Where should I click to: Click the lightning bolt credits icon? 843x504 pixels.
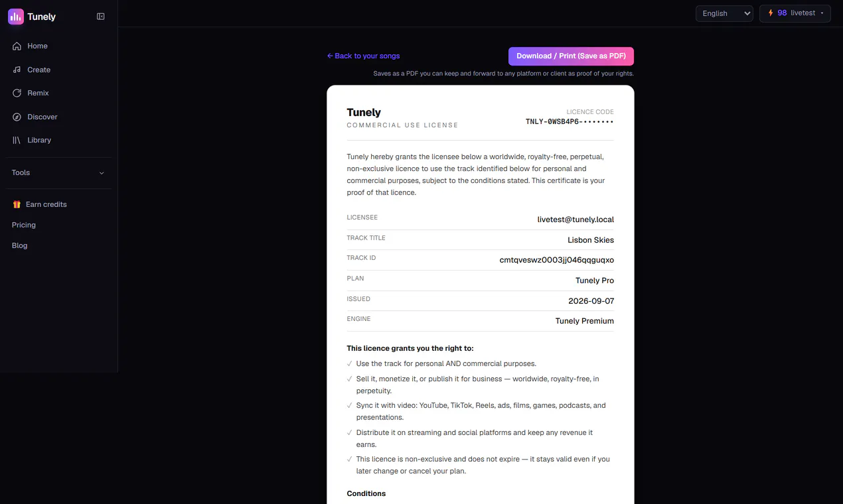tap(771, 13)
